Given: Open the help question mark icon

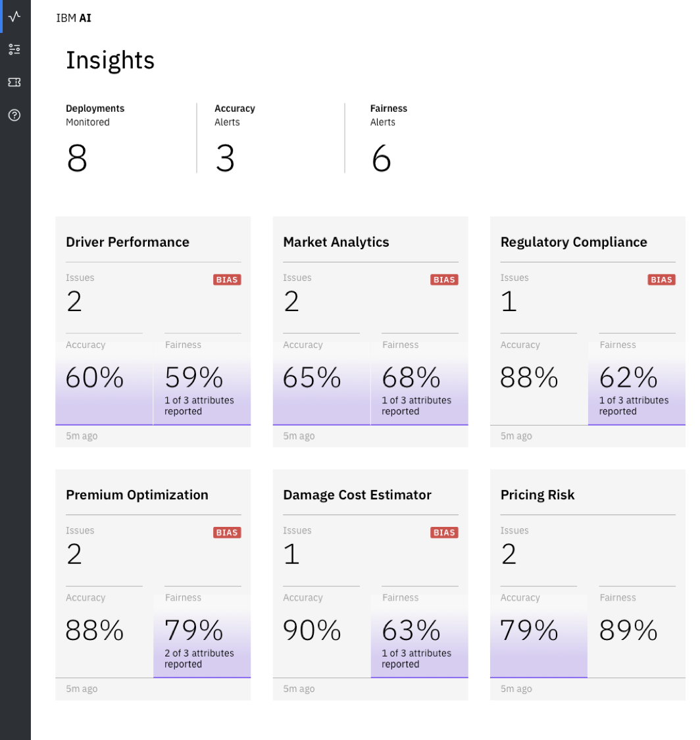Looking at the screenshot, I should point(14,115).
